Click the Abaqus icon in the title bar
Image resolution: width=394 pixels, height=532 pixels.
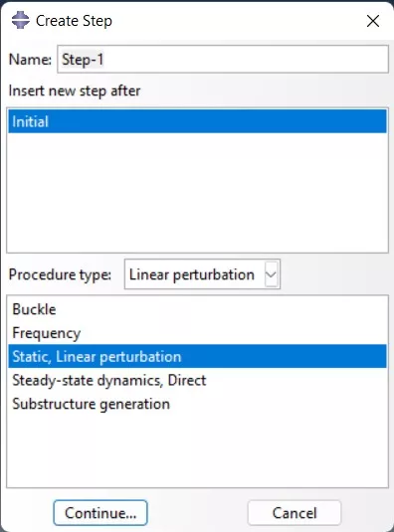20,20
